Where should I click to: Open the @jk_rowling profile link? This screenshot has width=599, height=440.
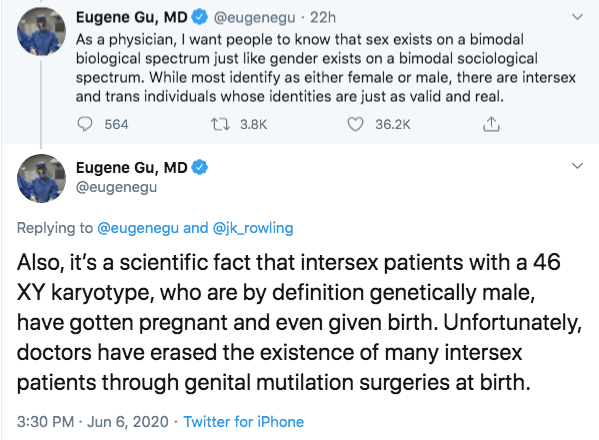click(253, 228)
